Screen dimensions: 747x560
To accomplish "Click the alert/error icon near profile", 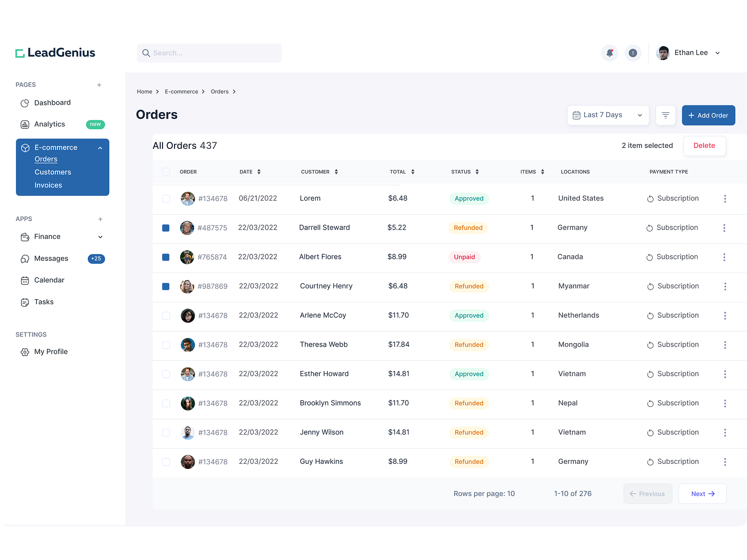I will click(633, 53).
